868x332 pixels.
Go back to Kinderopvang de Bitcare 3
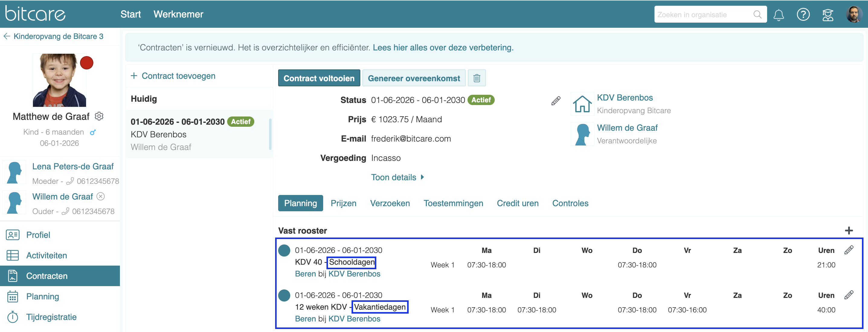tap(53, 36)
